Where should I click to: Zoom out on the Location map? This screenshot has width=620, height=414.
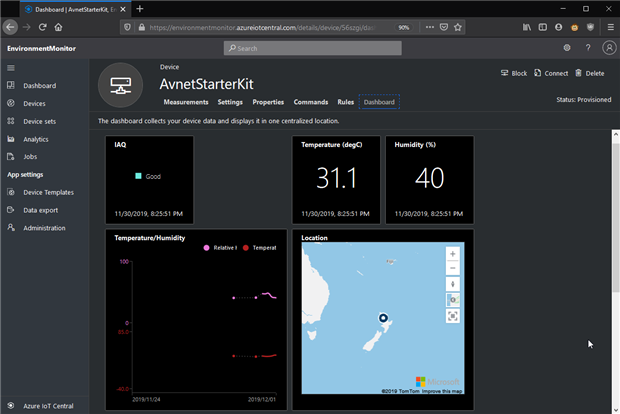tap(453, 268)
